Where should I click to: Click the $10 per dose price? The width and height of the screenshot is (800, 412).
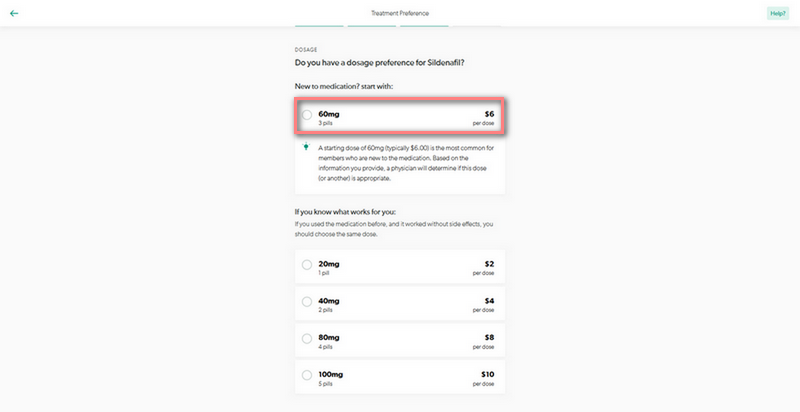486,376
